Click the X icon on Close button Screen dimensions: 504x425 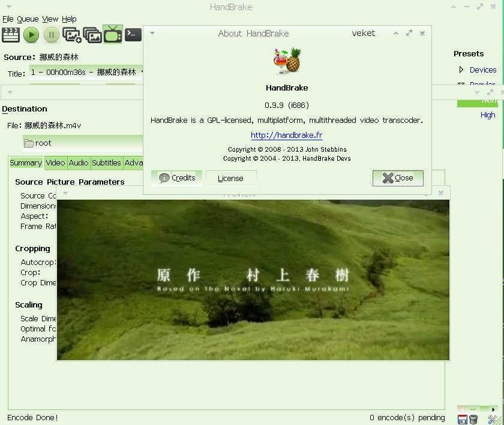[x=388, y=177]
